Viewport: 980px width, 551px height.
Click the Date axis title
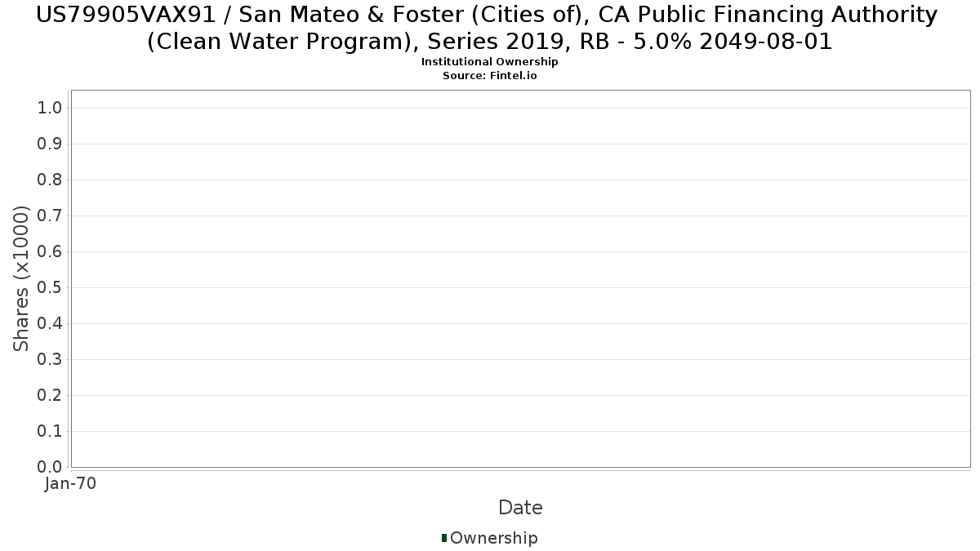520,508
